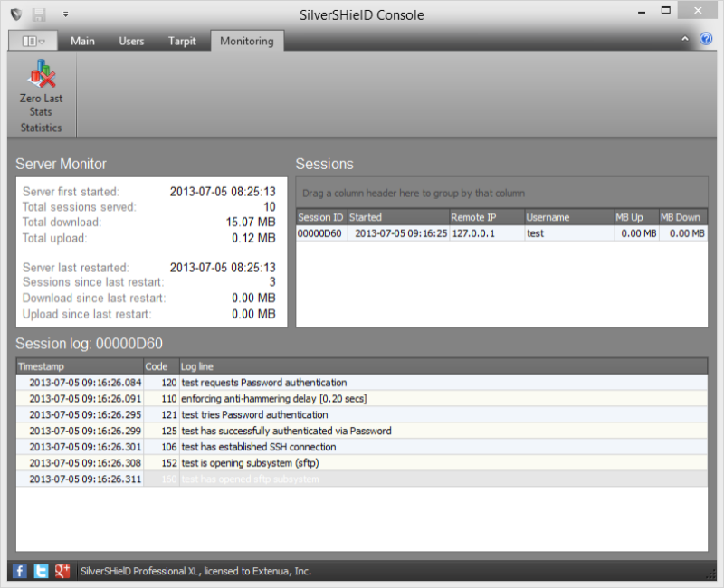Collapse the ribbon with the chevron
The image size is (724, 588).
click(x=685, y=39)
